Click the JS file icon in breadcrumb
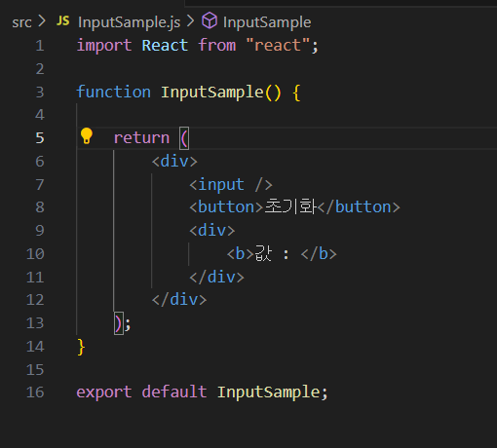The height and width of the screenshot is (448, 497). point(63,21)
